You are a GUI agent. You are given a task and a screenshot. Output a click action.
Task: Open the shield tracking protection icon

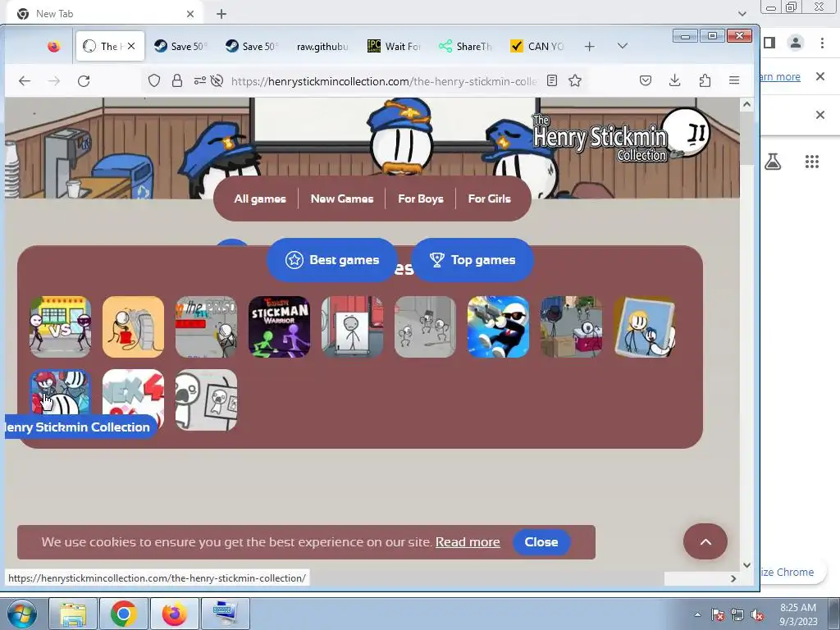154,81
